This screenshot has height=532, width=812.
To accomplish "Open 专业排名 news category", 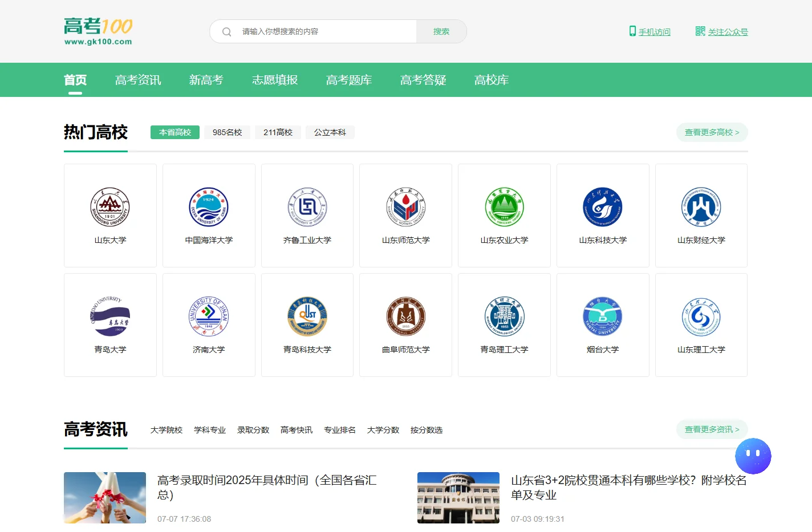I will pos(340,430).
